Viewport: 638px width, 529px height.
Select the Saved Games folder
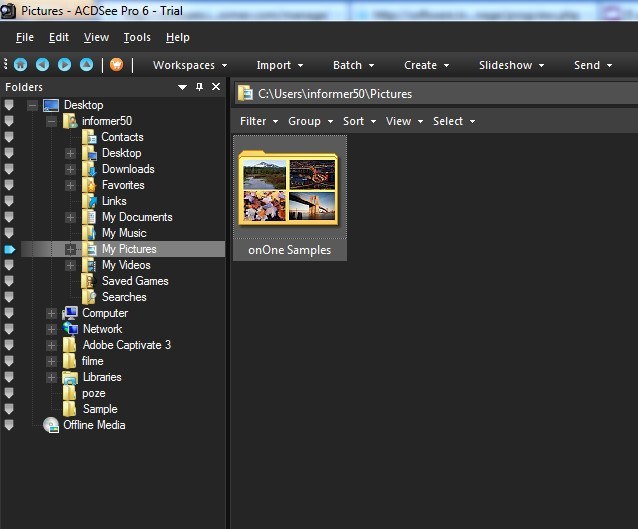pos(135,281)
